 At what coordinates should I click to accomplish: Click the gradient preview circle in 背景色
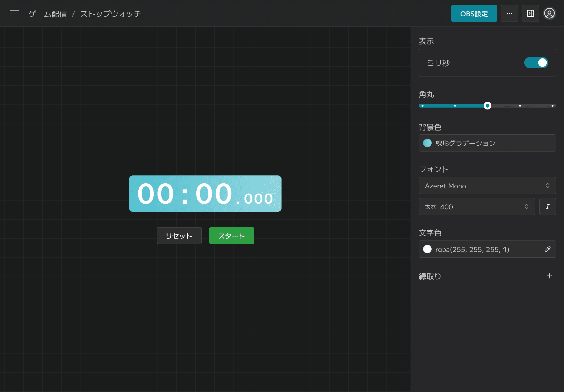427,143
